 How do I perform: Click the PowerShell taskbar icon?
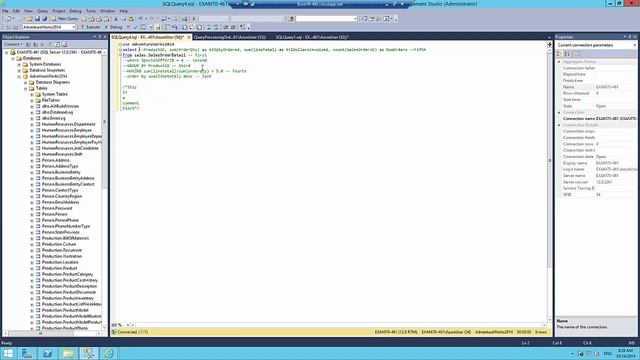coord(47,353)
